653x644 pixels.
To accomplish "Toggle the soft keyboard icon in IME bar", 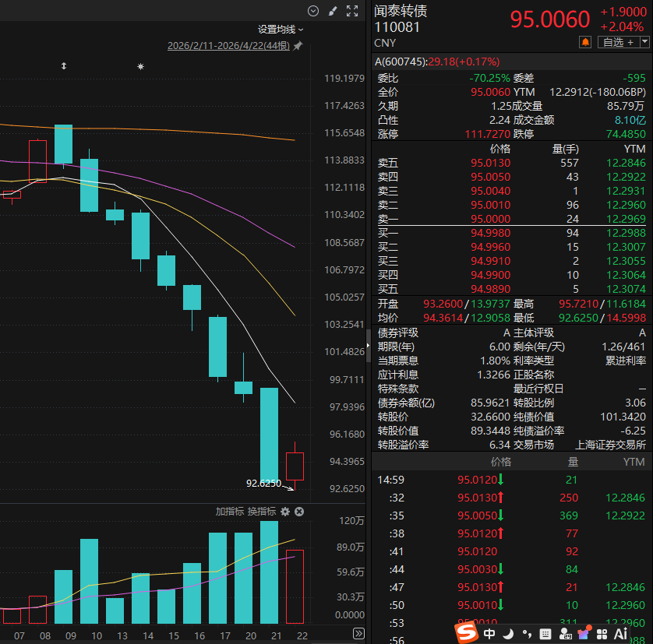I will click(545, 633).
